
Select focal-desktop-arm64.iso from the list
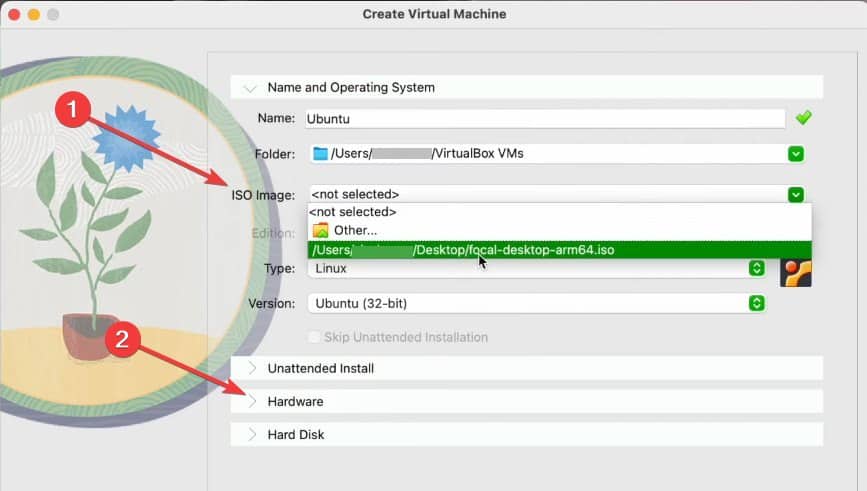point(560,250)
